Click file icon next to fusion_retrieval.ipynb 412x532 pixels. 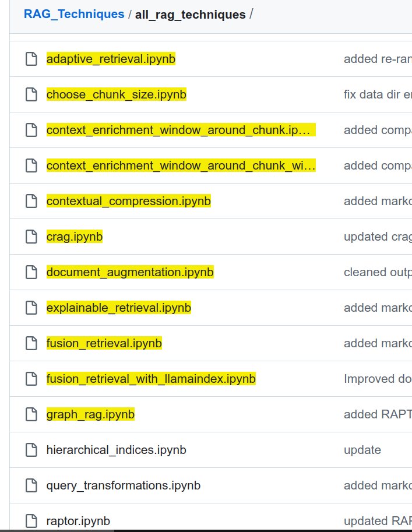(31, 343)
